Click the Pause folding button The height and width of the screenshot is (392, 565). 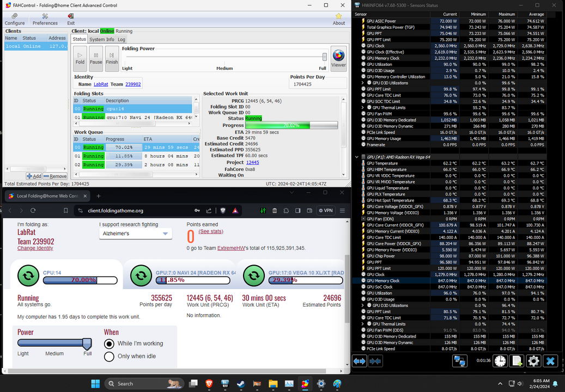pyautogui.click(x=96, y=58)
